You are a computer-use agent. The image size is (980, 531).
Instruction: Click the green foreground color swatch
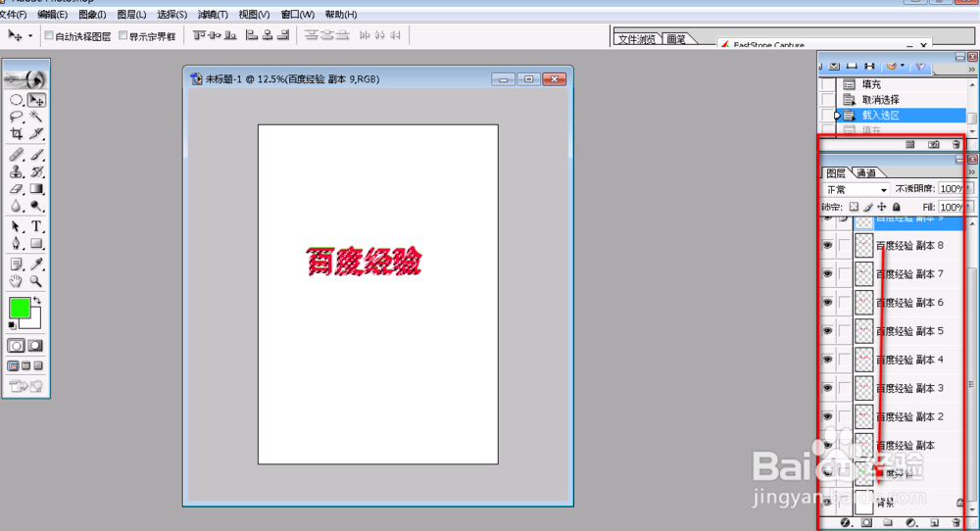tap(20, 308)
